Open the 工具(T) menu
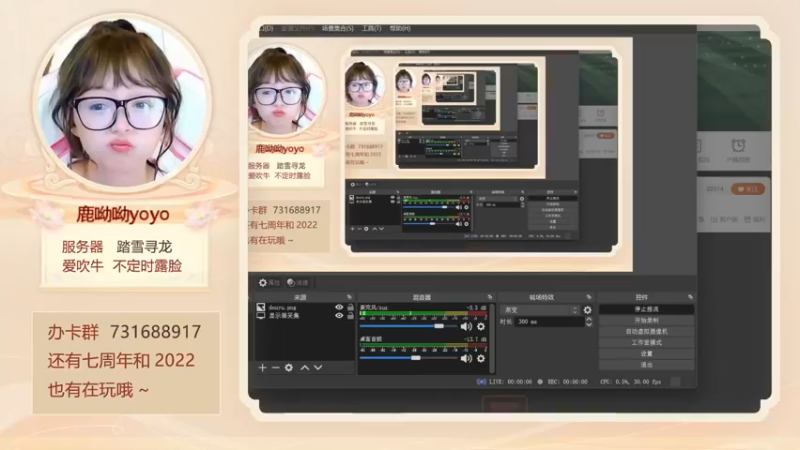This screenshot has width=800, height=450. tap(371, 29)
